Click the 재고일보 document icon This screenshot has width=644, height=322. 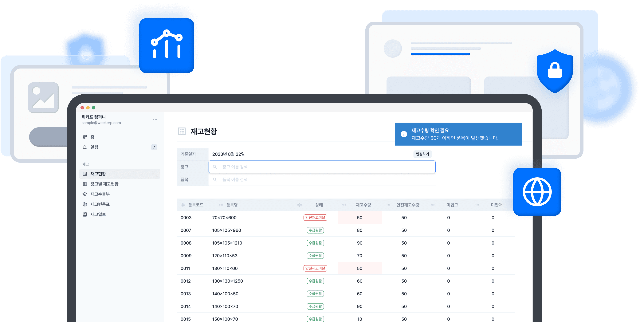click(x=85, y=214)
